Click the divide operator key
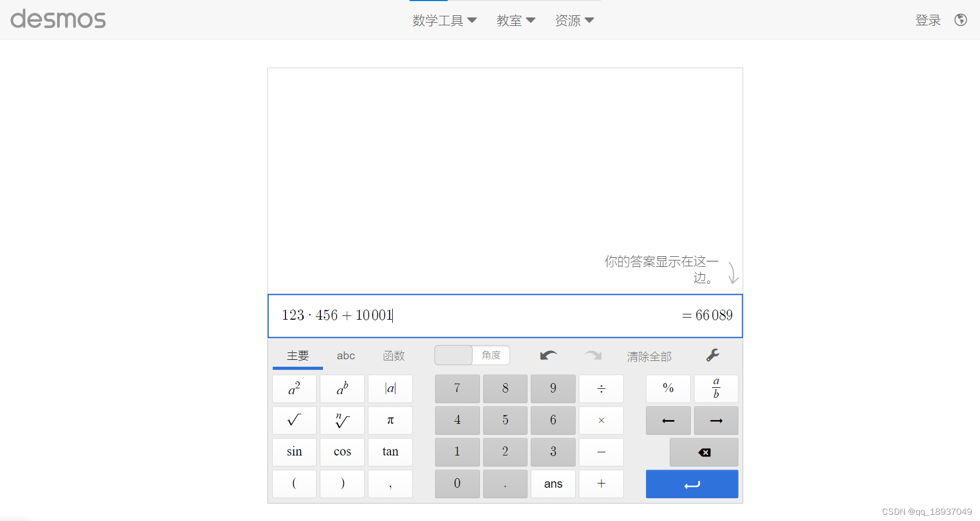This screenshot has height=521, width=980. (601, 389)
